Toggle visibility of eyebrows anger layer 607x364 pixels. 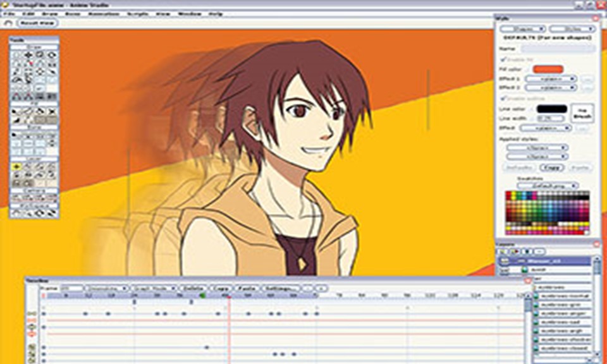[x=536, y=313]
